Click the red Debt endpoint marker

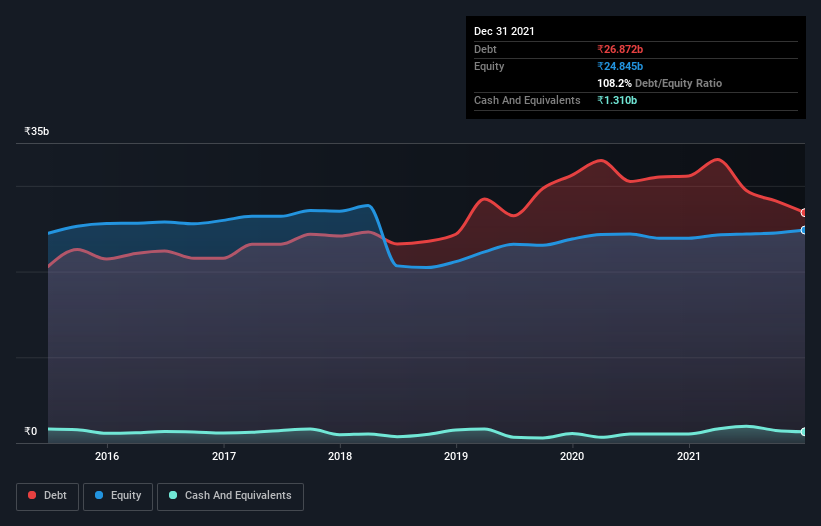click(804, 212)
